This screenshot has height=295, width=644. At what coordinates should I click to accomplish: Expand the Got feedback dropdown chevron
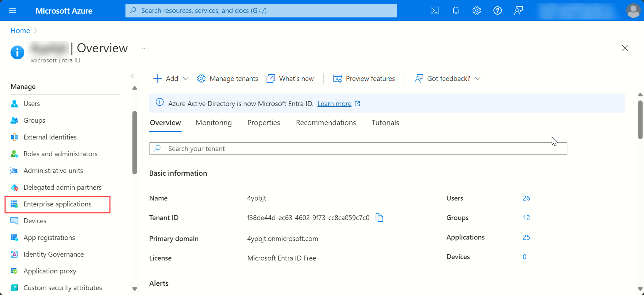point(478,79)
